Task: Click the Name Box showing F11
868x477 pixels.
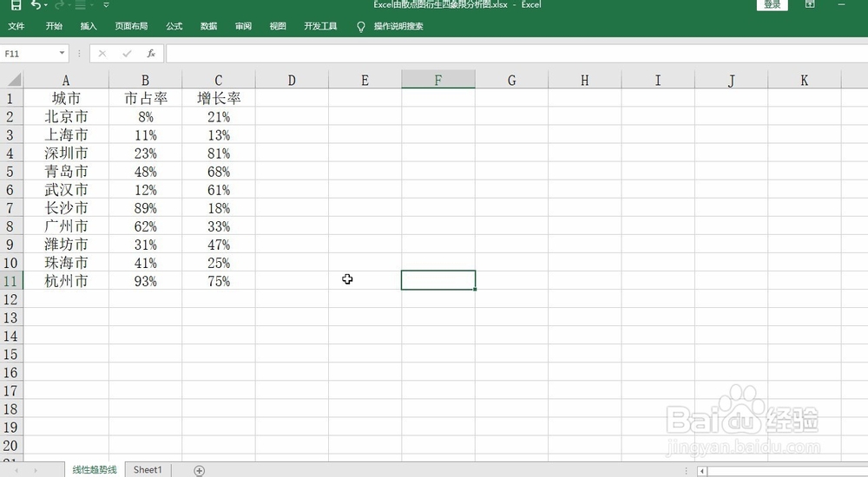Action: [29, 54]
